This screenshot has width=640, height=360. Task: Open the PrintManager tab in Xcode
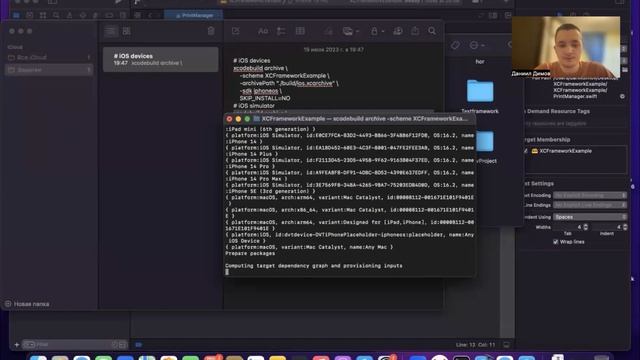[x=194, y=15]
